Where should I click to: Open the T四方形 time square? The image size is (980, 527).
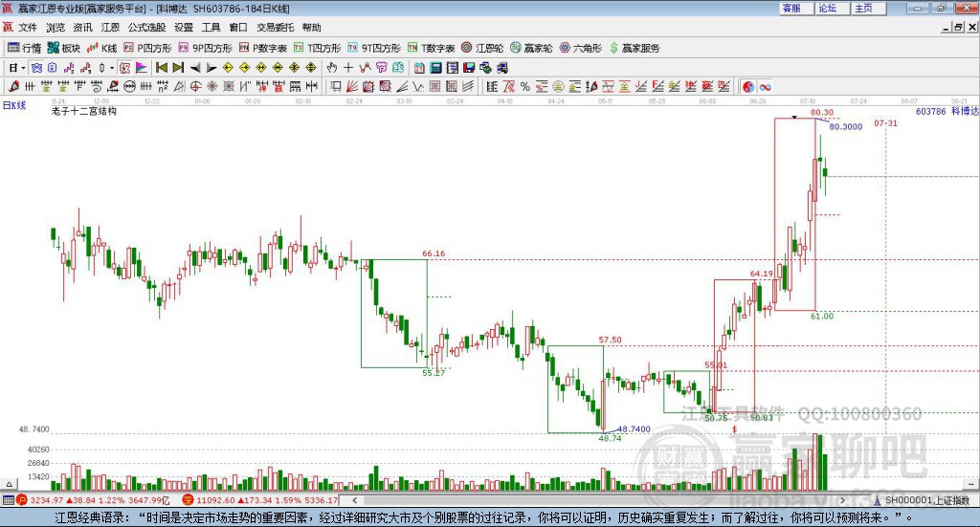pos(318,48)
